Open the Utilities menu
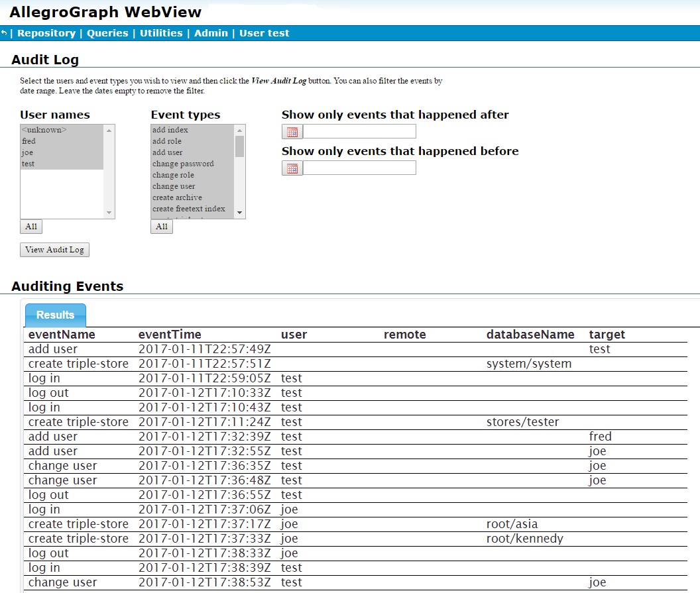Image resolution: width=700 pixels, height=593 pixels. [x=161, y=32]
